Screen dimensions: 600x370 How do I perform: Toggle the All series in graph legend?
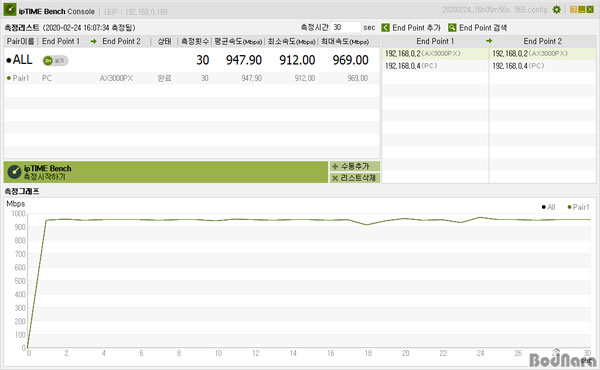tap(548, 207)
